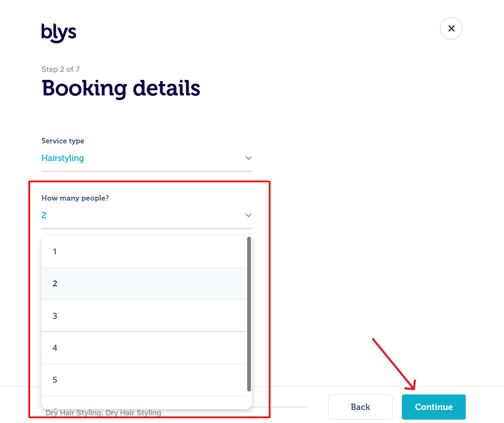Pick option 4 in people list

coord(144,348)
